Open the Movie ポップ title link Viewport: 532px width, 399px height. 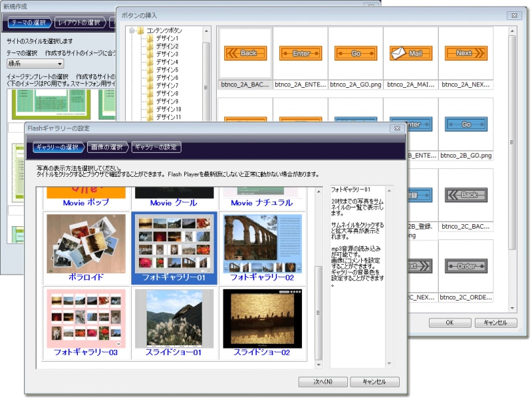pos(86,203)
